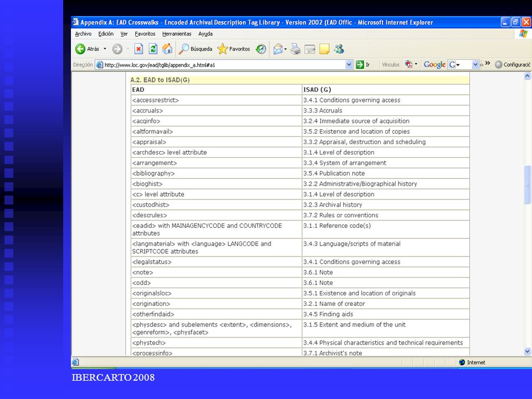Open the Archivo menu
The width and height of the screenshot is (532, 399).
click(83, 34)
